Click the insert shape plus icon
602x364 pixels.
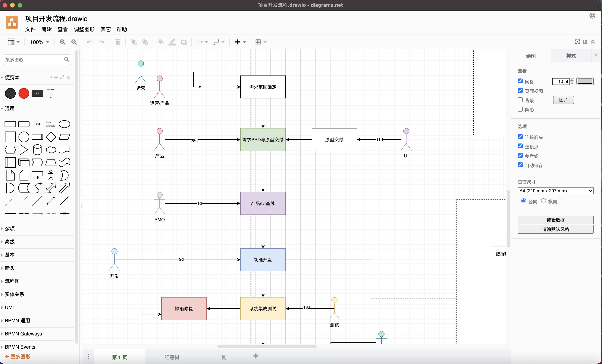(x=238, y=42)
